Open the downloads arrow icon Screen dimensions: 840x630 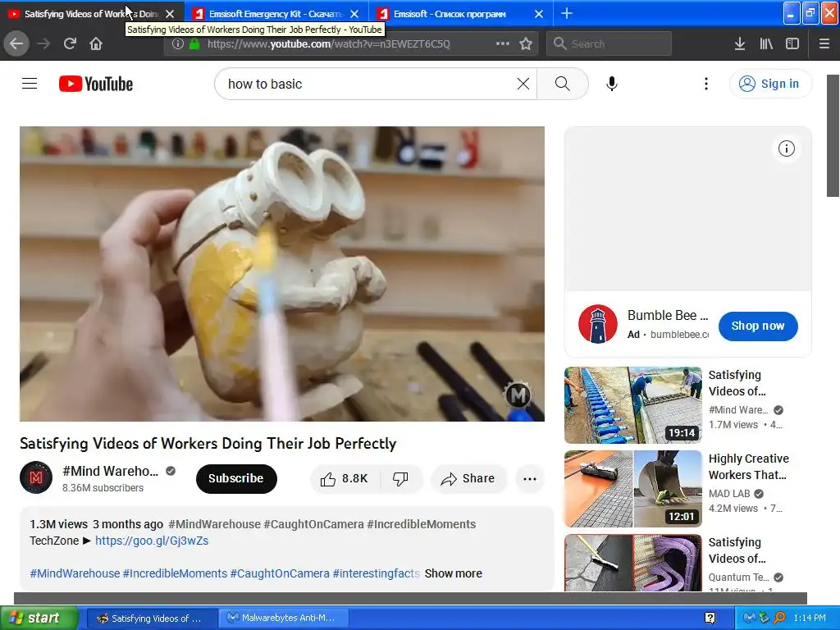(x=740, y=44)
